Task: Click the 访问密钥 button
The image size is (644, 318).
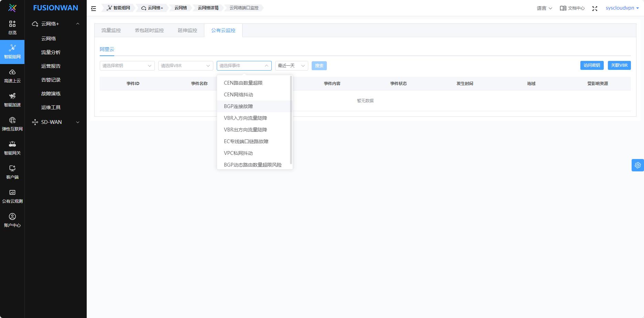Action: [592, 65]
